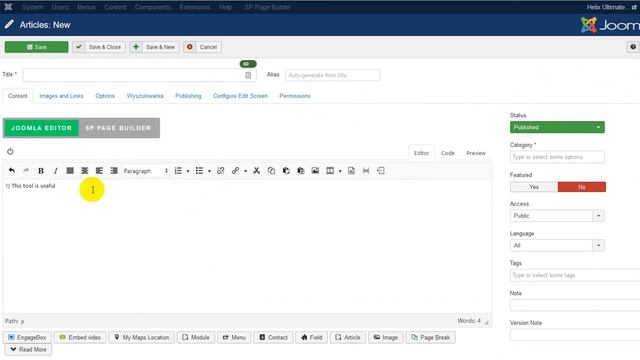640x360 pixels.
Task: Switch to SP Page Builder mode
Action: pos(118,128)
